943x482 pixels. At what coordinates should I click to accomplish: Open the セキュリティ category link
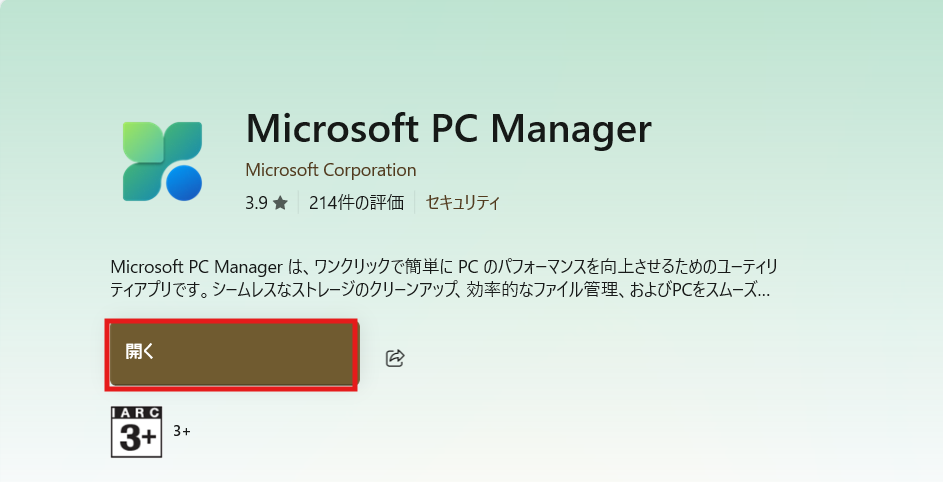pyautogui.click(x=462, y=203)
